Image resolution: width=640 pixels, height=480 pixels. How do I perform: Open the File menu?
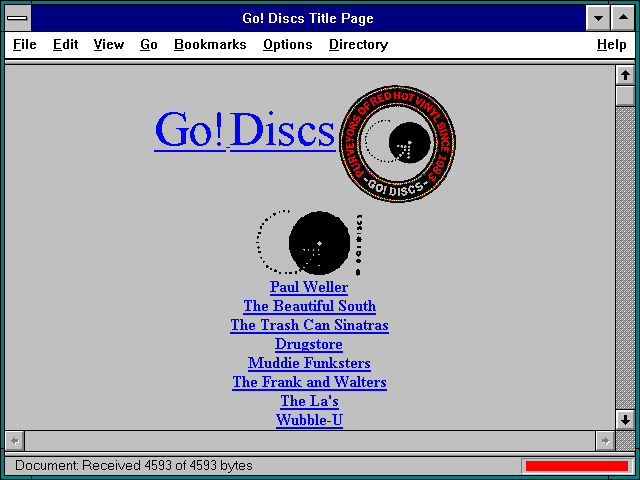24,44
